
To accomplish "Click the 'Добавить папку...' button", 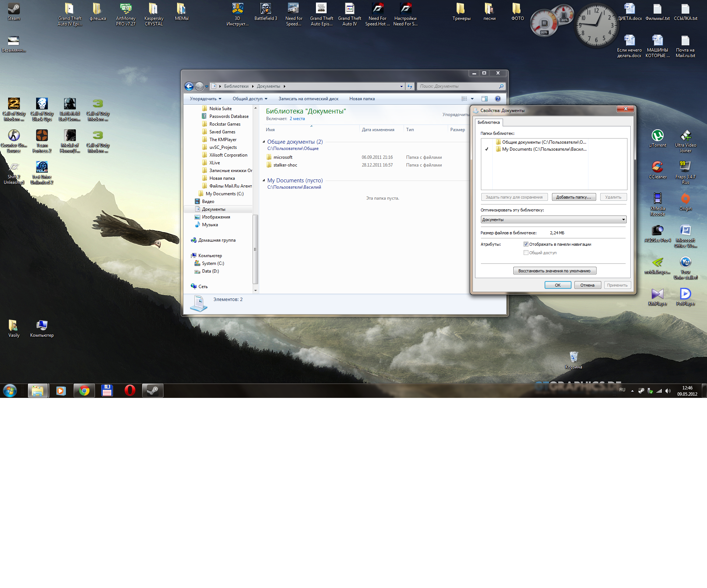I will pyautogui.click(x=574, y=197).
